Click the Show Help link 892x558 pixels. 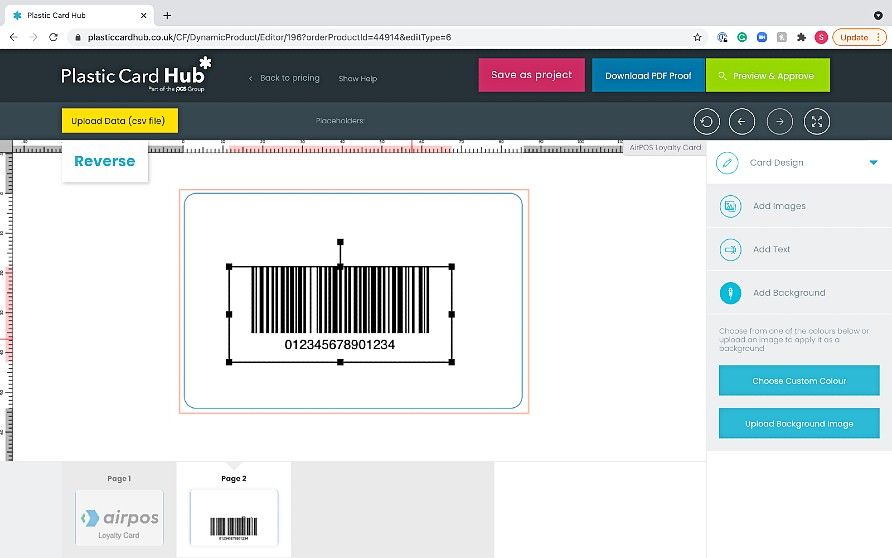click(357, 78)
